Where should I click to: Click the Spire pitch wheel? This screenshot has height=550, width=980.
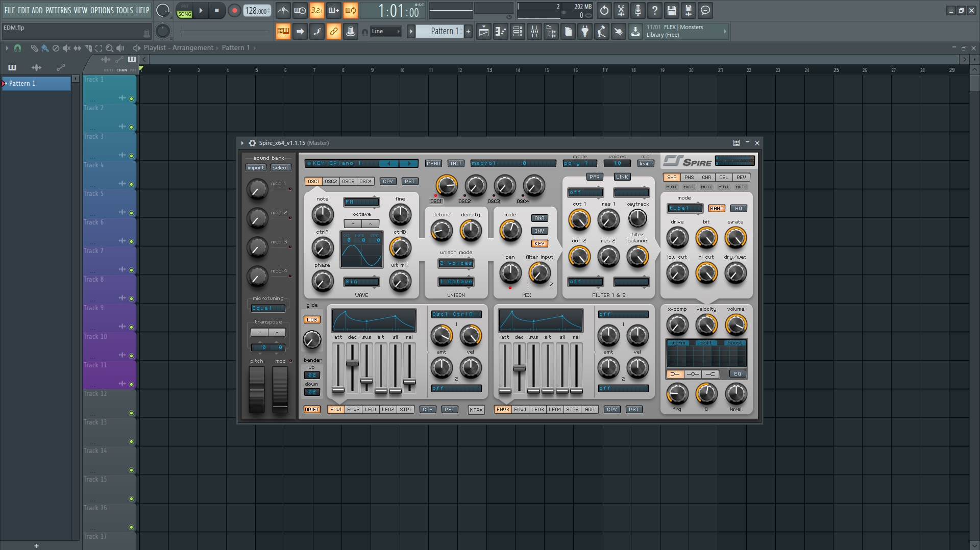[x=257, y=389]
